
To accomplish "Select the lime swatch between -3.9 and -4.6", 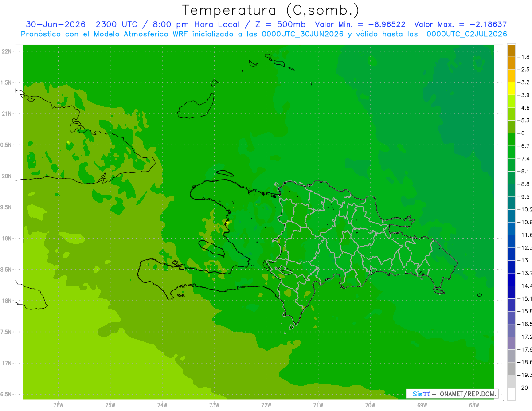I will (511, 102).
